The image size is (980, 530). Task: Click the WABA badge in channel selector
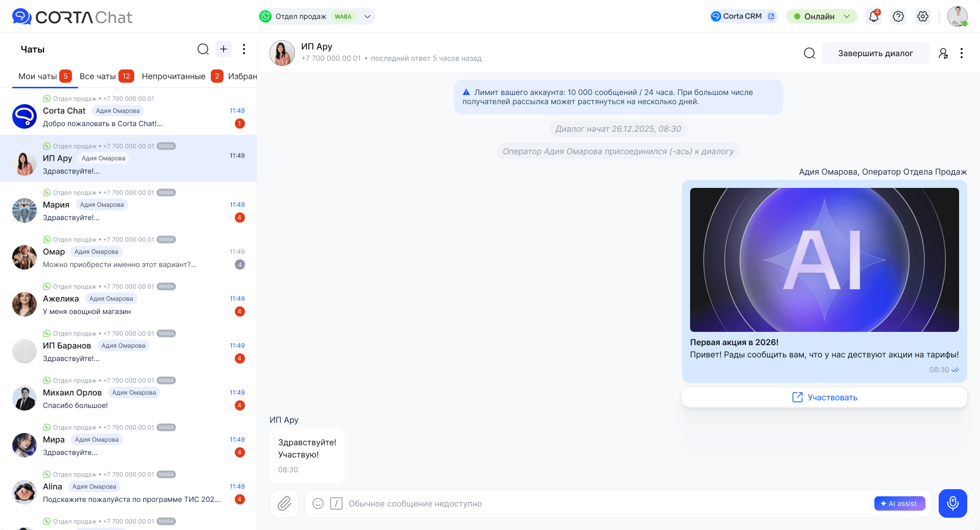point(343,16)
